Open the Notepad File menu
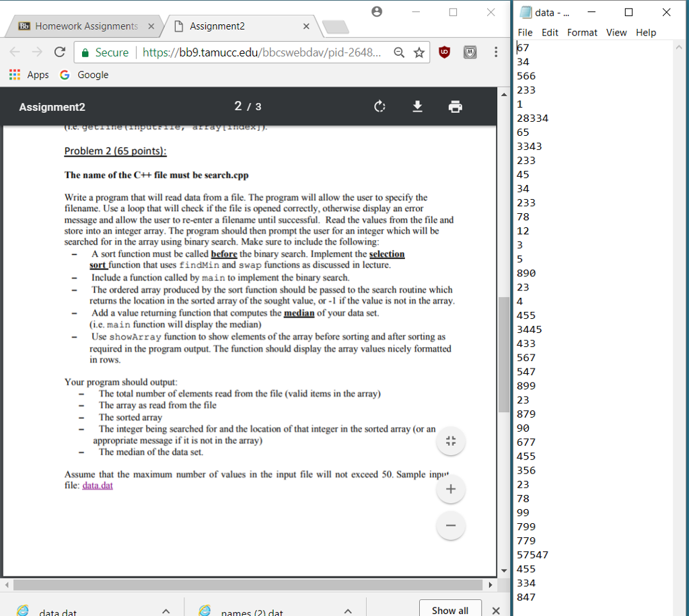Image resolution: width=689 pixels, height=616 pixels. point(525,32)
